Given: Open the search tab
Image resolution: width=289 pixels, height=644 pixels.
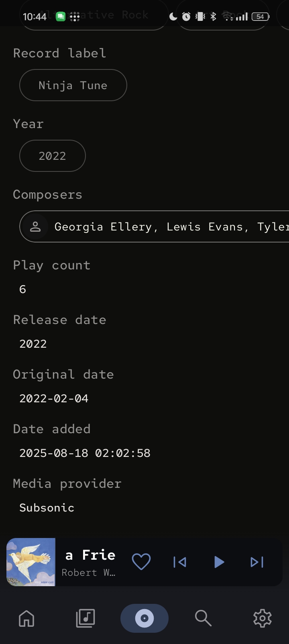Looking at the screenshot, I should (x=203, y=618).
